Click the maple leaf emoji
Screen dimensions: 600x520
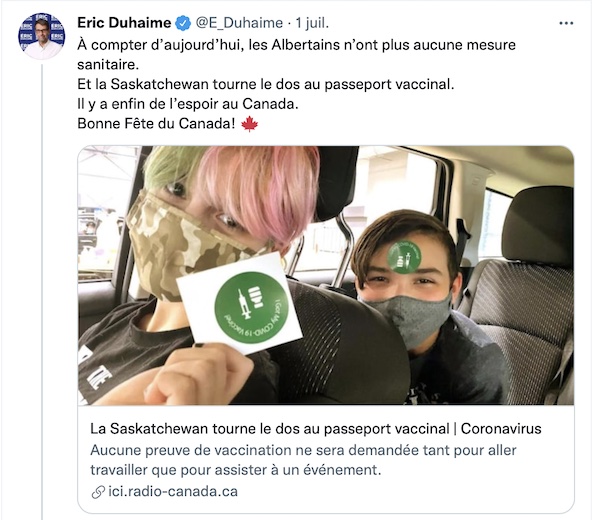pyautogui.click(x=249, y=124)
